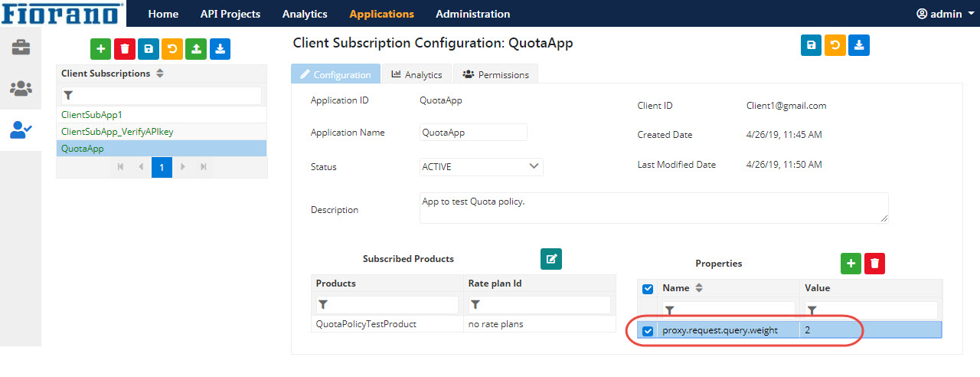Click download icon in subscriptions toolbar
This screenshot has width=980, height=377.
pos(220,49)
